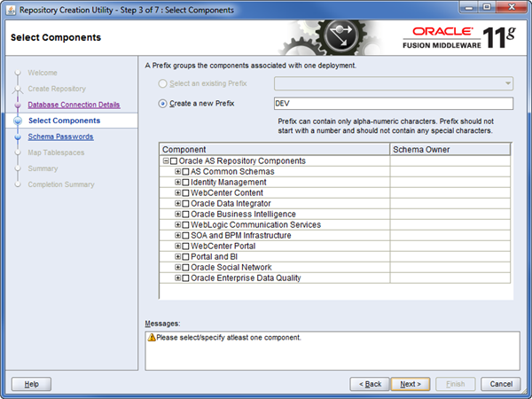
Task: Check SOA and BPM Infrastructure checkbox
Action: click(185, 236)
